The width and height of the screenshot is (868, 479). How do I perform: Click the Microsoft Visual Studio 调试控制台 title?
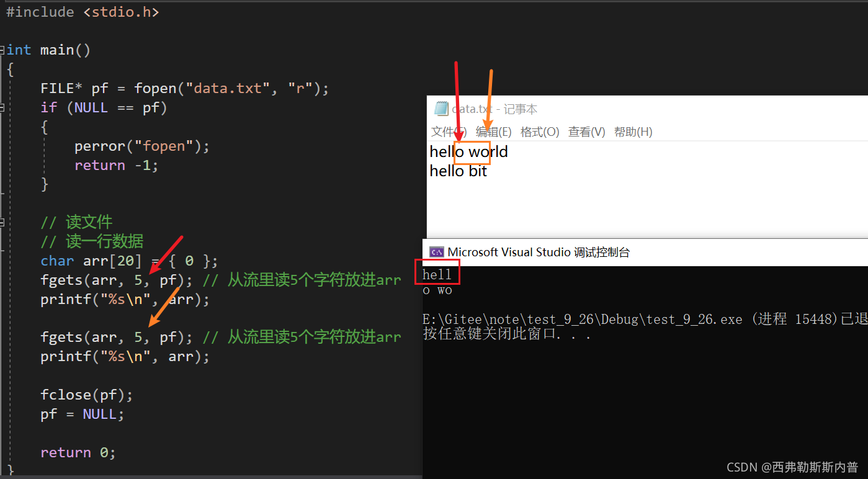539,252
